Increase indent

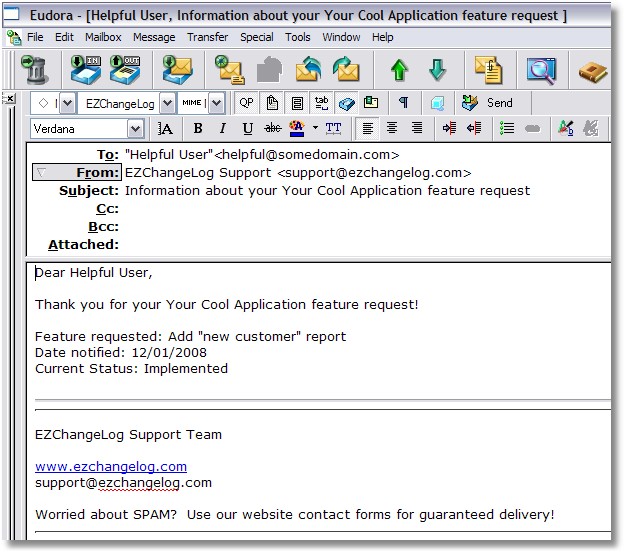(449, 128)
